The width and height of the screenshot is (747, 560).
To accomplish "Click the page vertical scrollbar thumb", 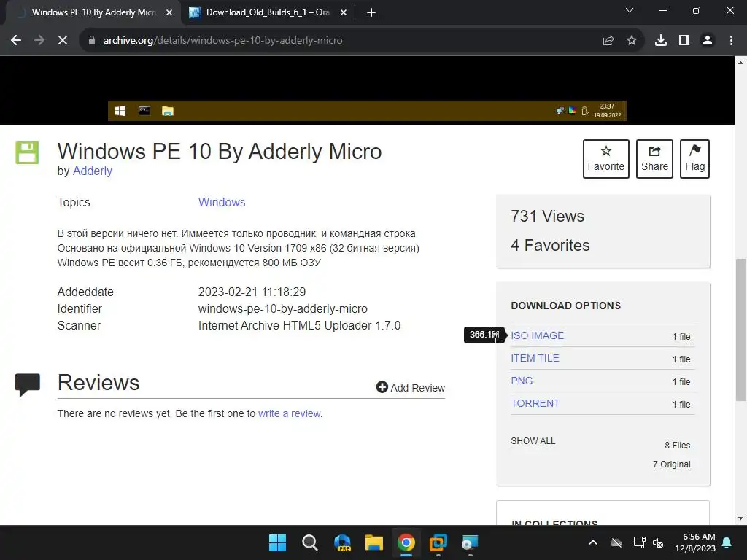I will 741,330.
